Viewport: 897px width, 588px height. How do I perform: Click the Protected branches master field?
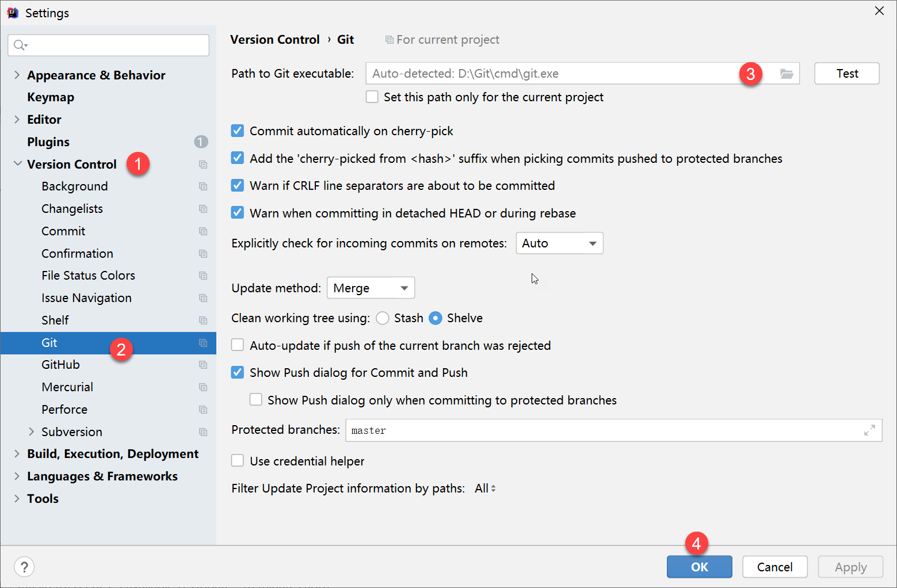click(x=613, y=430)
